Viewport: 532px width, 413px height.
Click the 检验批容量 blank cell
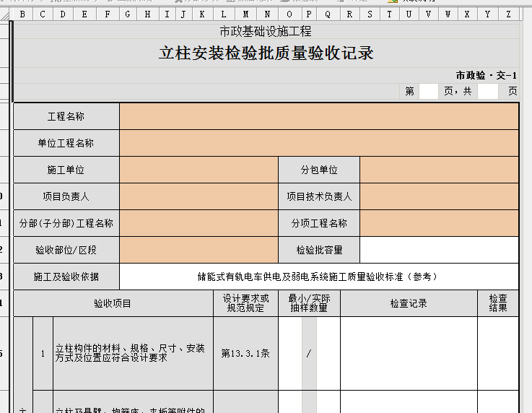coord(439,250)
